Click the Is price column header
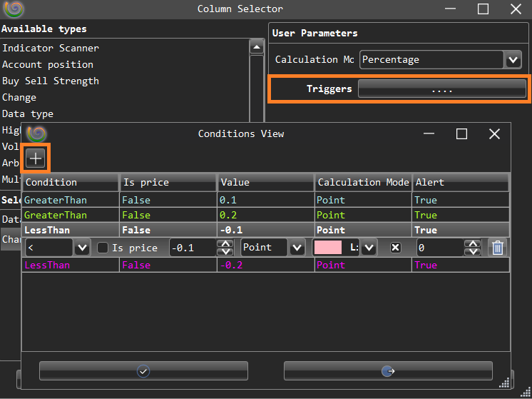 [x=168, y=182]
